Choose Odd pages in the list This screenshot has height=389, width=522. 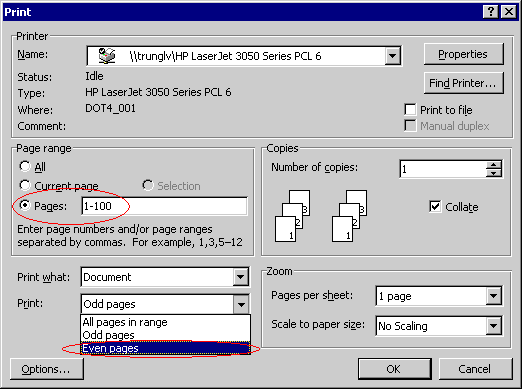tap(165, 335)
